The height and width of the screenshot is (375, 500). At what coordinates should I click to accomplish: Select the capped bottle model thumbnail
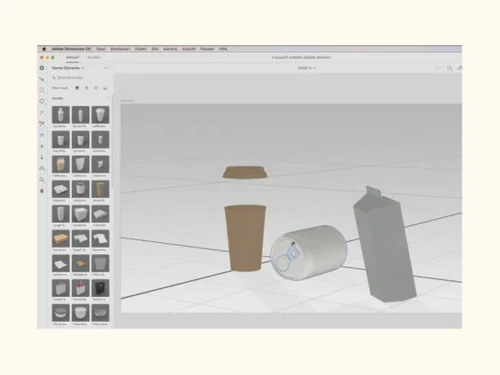(x=61, y=115)
